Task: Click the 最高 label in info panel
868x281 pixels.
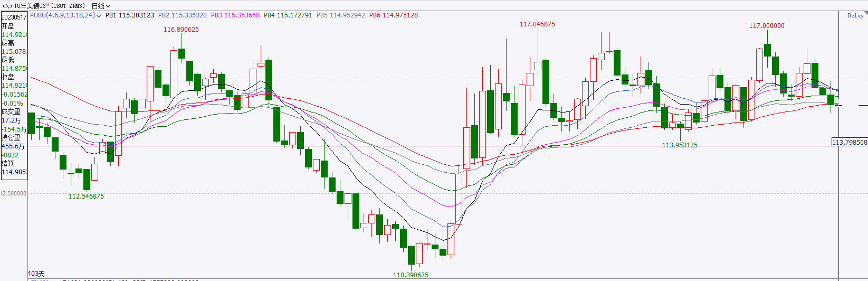Action: pyautogui.click(x=7, y=43)
